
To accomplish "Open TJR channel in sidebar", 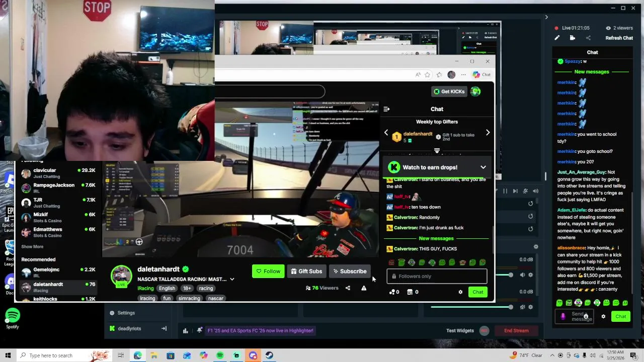I will click(x=57, y=203).
